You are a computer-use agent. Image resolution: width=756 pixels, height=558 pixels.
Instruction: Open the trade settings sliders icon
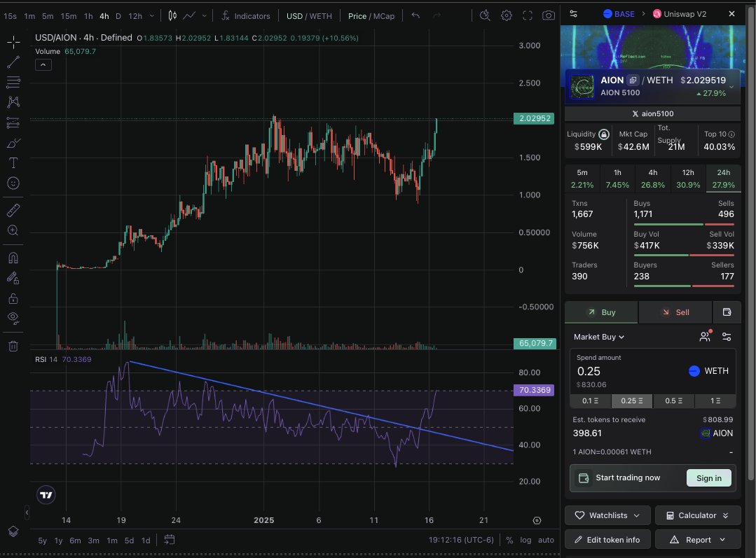pos(727,337)
